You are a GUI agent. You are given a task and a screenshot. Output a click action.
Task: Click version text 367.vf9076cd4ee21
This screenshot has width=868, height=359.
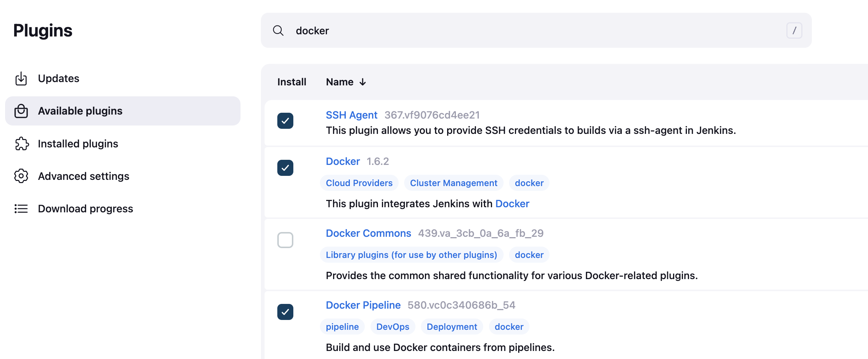point(432,115)
